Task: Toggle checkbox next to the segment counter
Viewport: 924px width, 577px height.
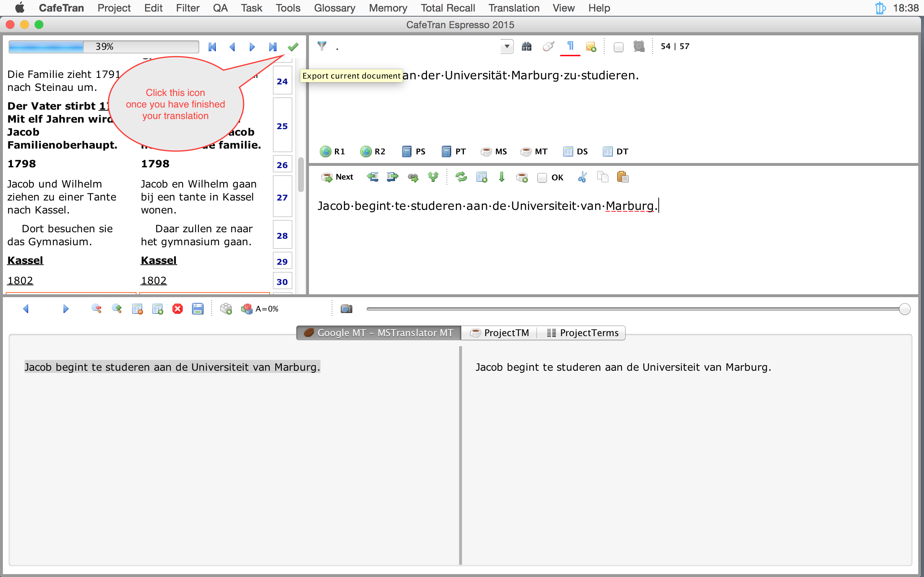Action: (x=619, y=47)
